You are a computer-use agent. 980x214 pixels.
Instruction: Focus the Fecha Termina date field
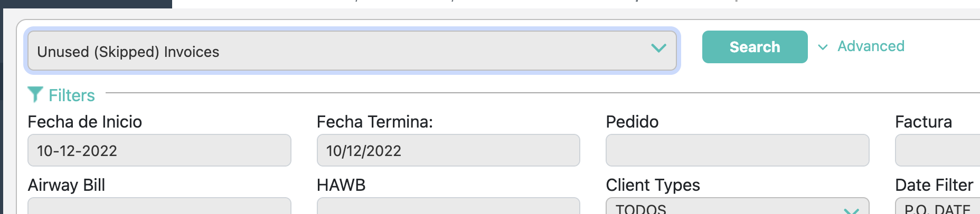click(448, 151)
